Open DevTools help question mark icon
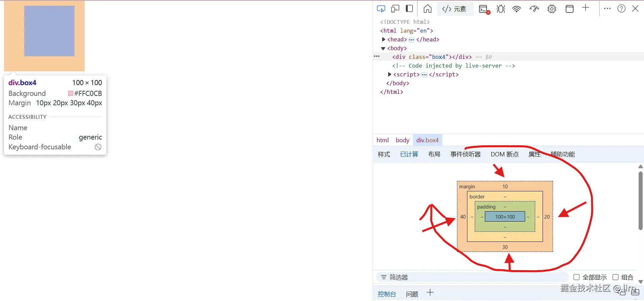 click(622, 9)
